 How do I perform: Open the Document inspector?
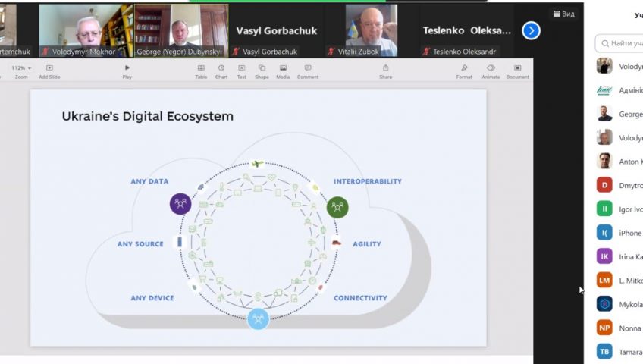coord(518,68)
